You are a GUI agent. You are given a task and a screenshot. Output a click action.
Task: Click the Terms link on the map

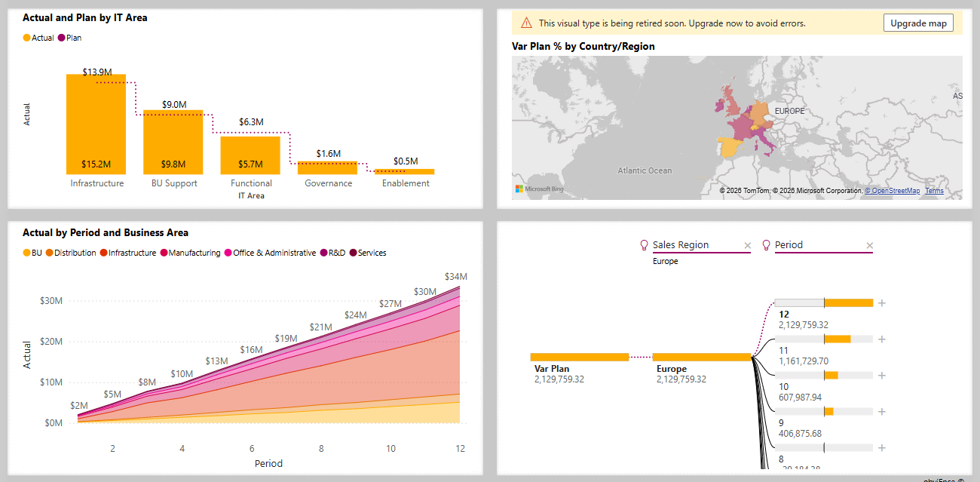934,191
